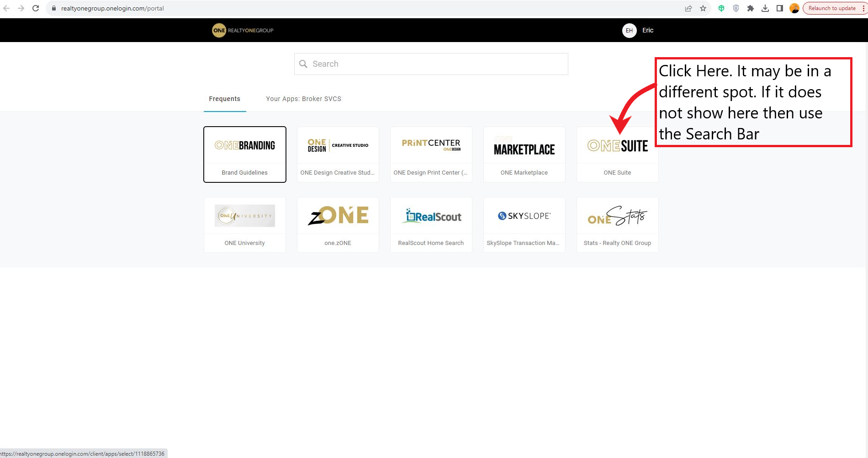Viewport: 868px width, 458px height.
Task: Open the ONE Suite app tile
Action: pos(618,154)
